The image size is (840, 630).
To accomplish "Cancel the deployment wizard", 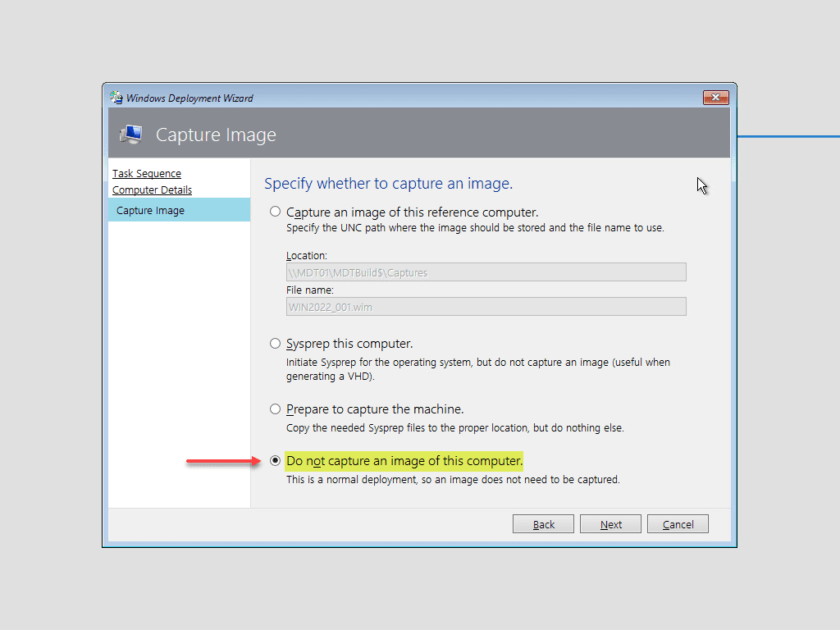I will [678, 523].
